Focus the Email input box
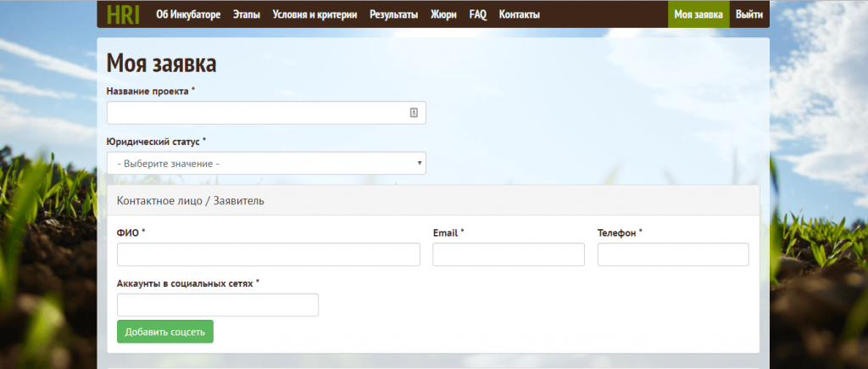 pos(508,254)
